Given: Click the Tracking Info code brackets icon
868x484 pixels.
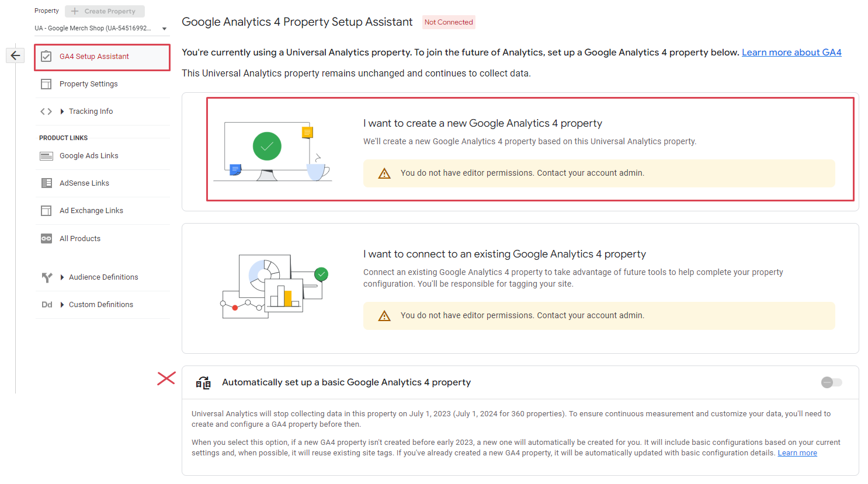Looking at the screenshot, I should click(46, 112).
